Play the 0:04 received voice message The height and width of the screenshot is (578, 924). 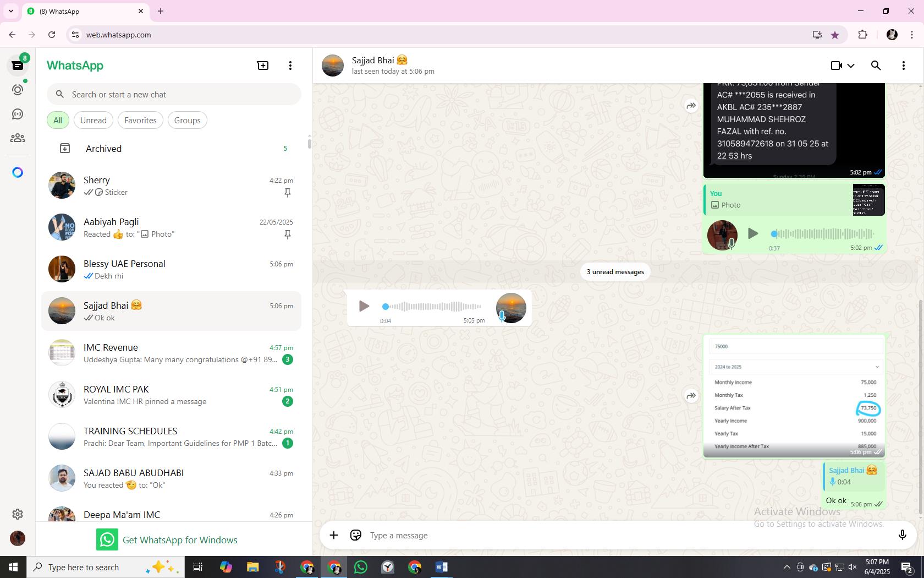pos(364,306)
